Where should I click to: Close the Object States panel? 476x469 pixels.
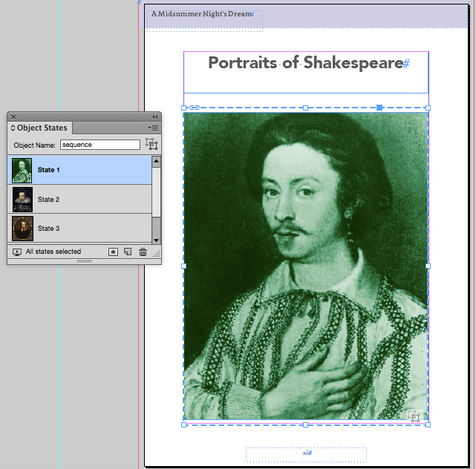click(x=13, y=117)
